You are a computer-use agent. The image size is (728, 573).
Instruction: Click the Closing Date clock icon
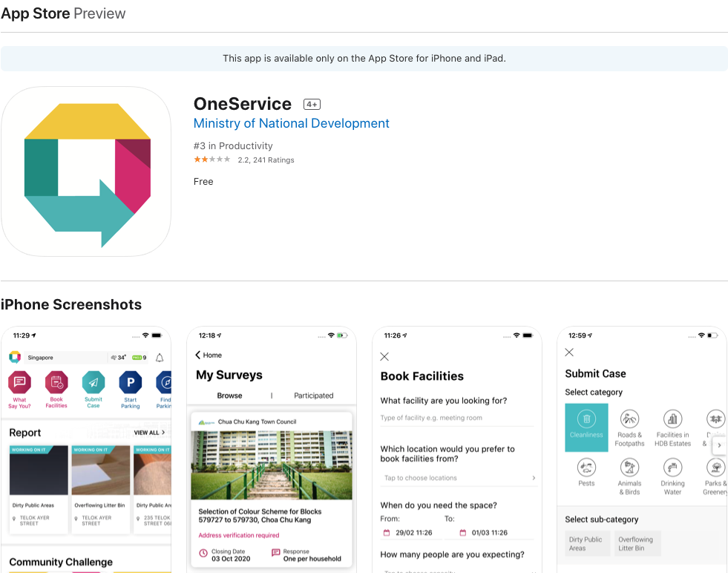(203, 553)
